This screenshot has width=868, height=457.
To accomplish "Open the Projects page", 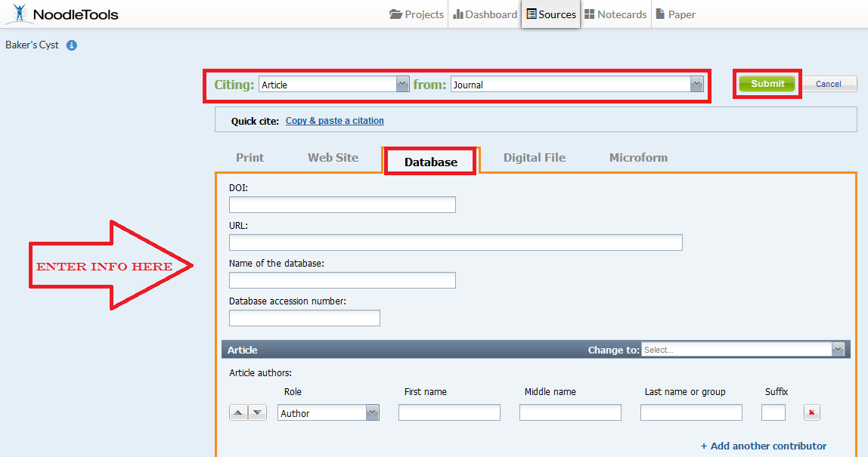I will coord(417,14).
